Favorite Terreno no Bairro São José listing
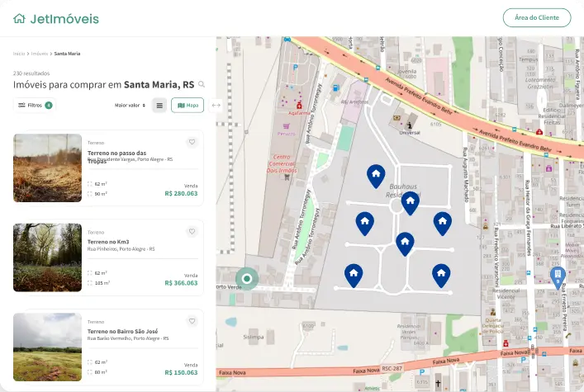The image size is (584, 392). [192, 321]
